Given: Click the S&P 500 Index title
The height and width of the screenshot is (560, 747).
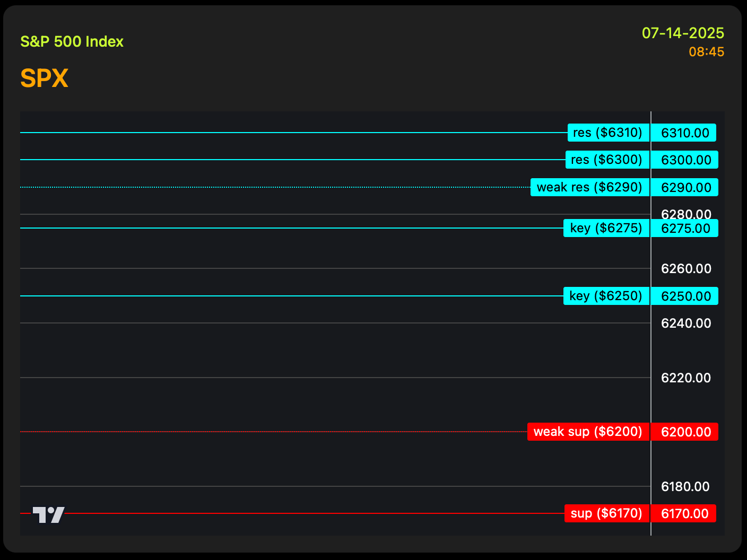Looking at the screenshot, I should pos(72,41).
